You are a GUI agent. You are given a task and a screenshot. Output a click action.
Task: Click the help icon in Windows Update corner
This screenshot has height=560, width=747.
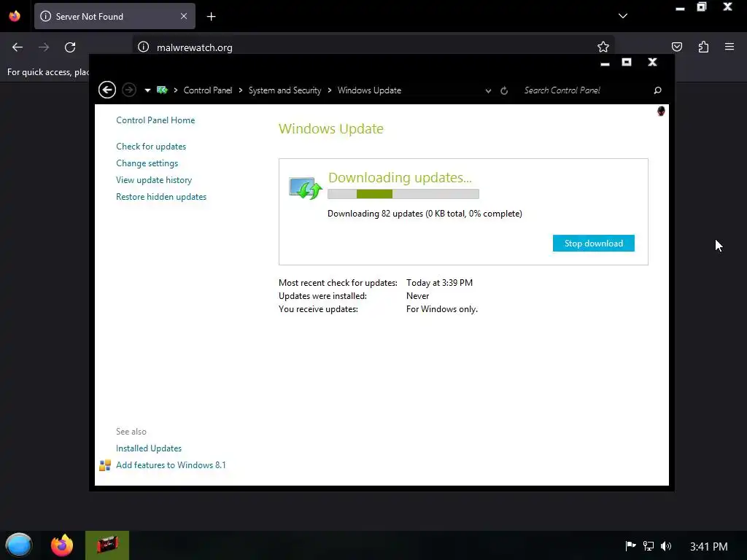tap(661, 111)
